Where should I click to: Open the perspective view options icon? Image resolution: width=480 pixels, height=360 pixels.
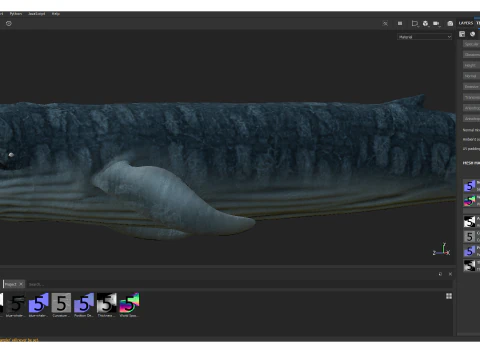point(415,23)
